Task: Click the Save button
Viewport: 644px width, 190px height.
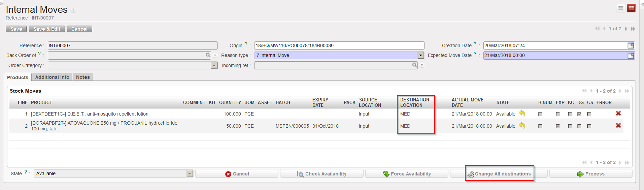Action: point(16,29)
